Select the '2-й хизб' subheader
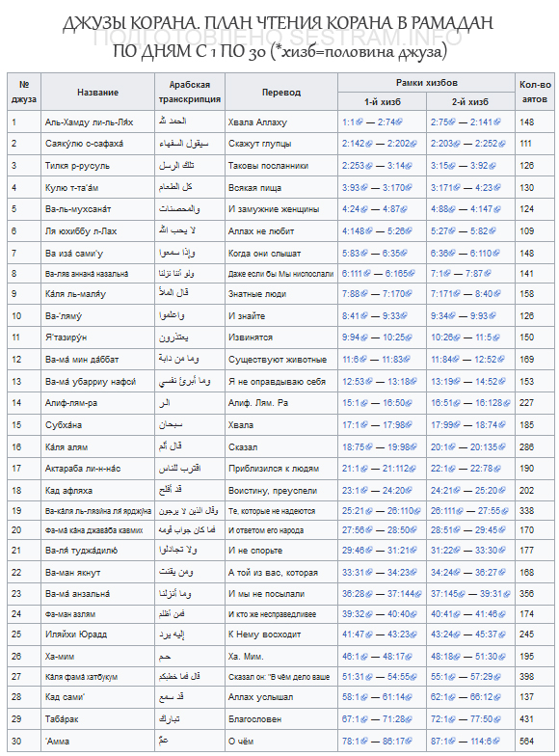 [470, 102]
